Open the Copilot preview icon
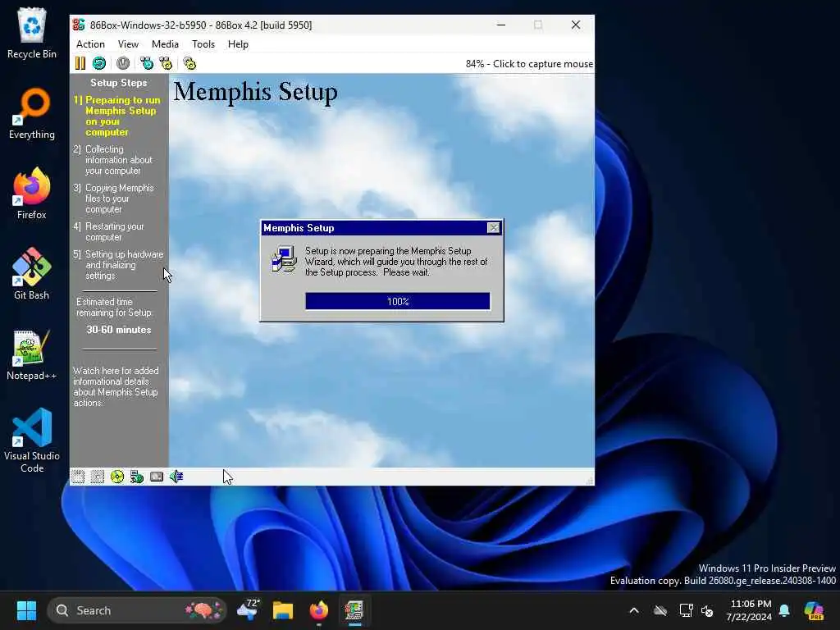 point(814,610)
